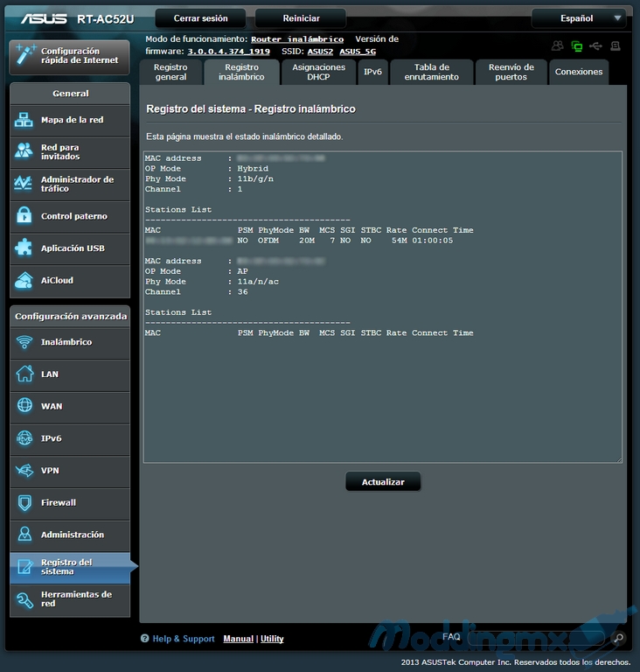Click inside the FAQ search field
The height and width of the screenshot is (672, 640).
pyautogui.click(x=536, y=639)
